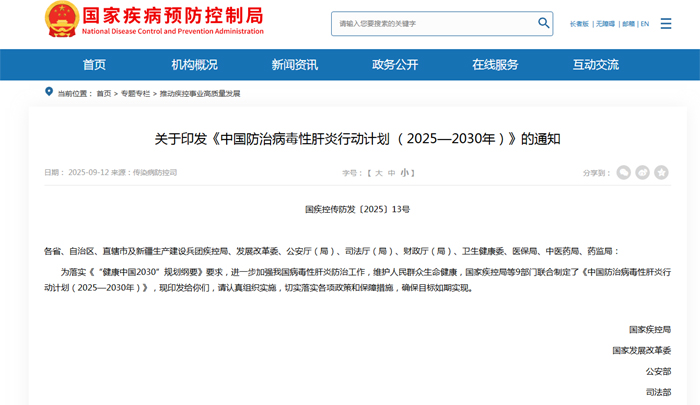Go to 互动交流 section
Image resolution: width=700 pixels, height=405 pixels.
click(x=596, y=65)
